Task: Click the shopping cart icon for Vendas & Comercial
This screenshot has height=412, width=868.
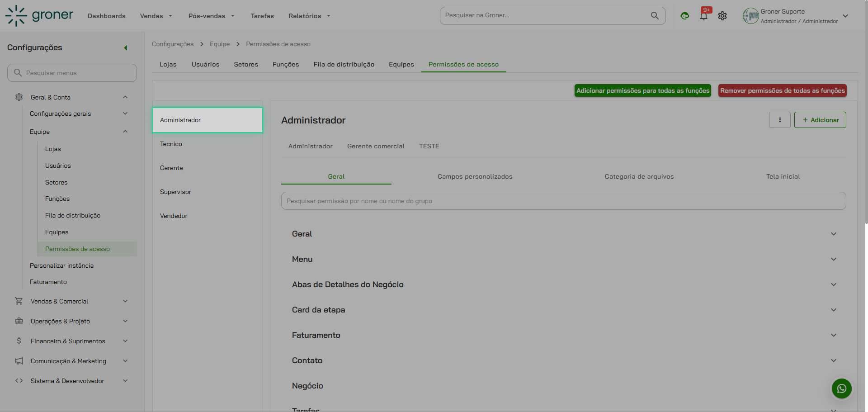Action: point(19,301)
